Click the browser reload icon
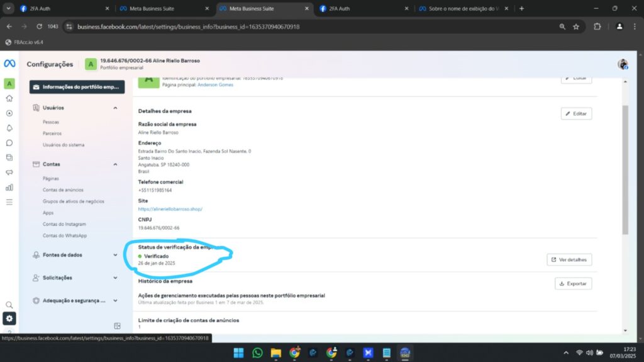 [x=39, y=26]
